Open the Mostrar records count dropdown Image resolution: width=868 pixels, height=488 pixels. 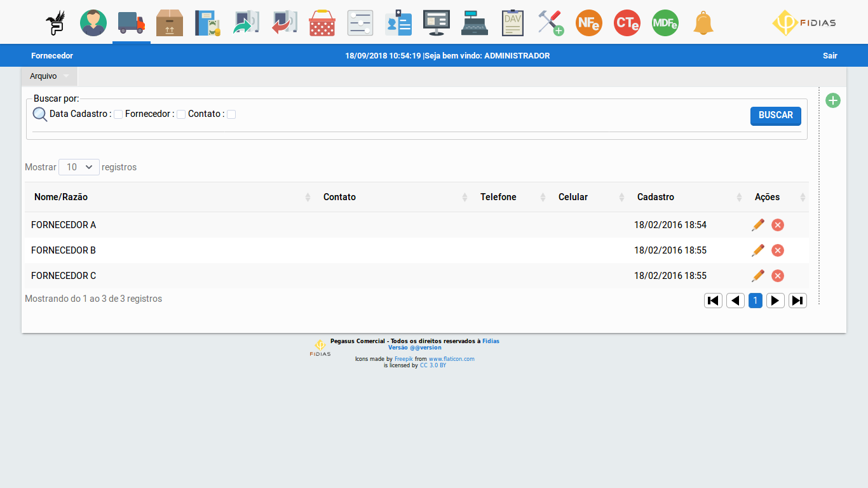79,167
